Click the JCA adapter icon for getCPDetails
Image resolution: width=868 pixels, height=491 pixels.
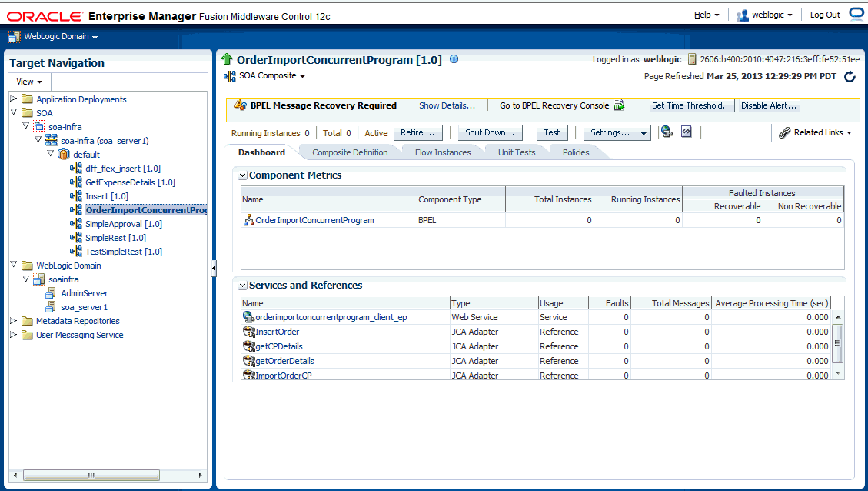click(x=248, y=346)
